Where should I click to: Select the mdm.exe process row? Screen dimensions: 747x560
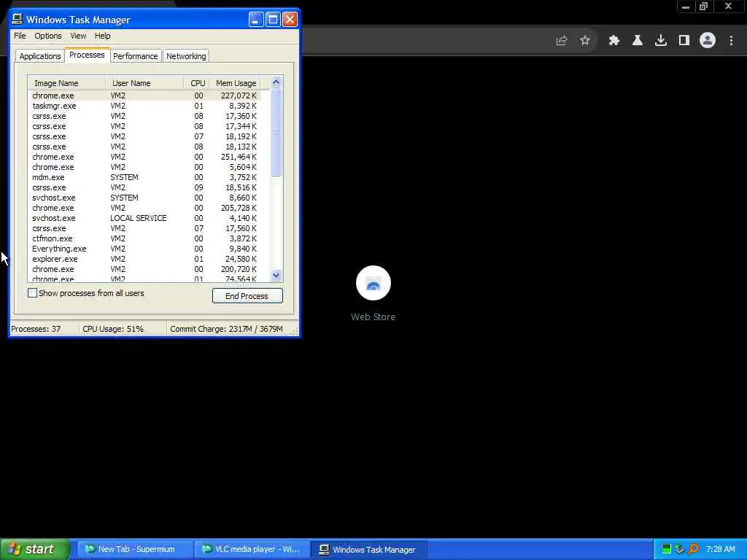(x=144, y=177)
